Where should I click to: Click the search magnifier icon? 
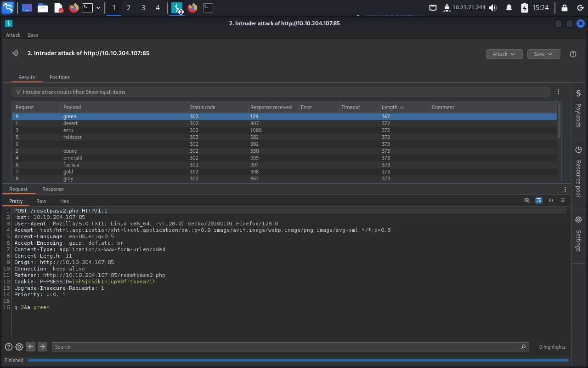523,347
